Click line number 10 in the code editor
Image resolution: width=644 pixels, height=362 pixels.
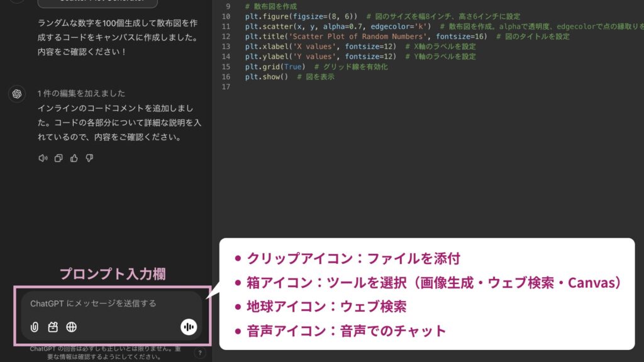coord(228,17)
